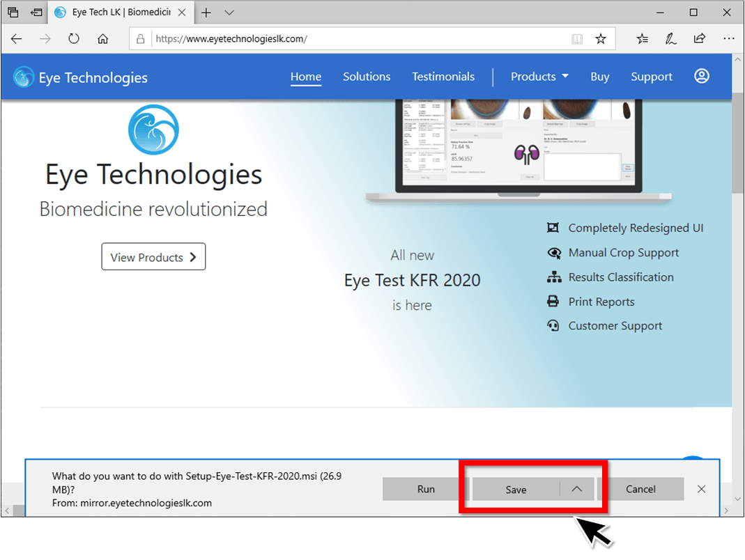
Task: Click the Manual Crop Support eye icon
Action: [554, 253]
